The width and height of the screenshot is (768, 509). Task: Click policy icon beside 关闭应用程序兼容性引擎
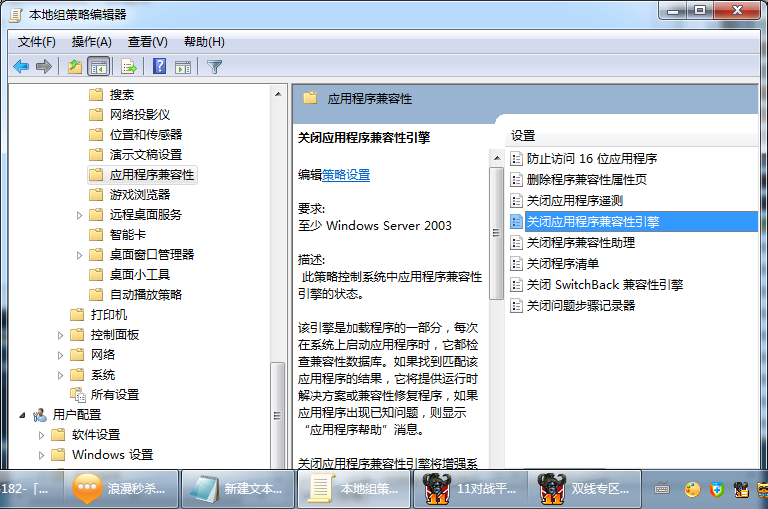point(516,221)
